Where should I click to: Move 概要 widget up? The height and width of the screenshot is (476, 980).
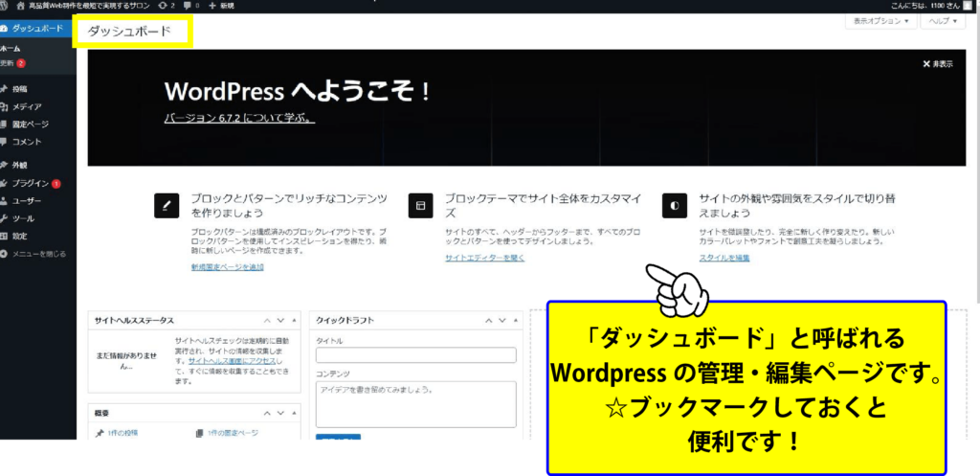[268, 414]
